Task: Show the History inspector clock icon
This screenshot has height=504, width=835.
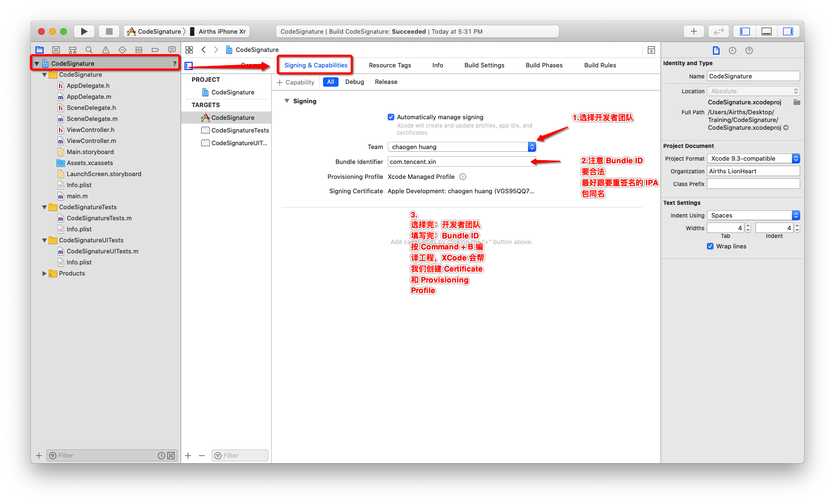Action: point(732,50)
